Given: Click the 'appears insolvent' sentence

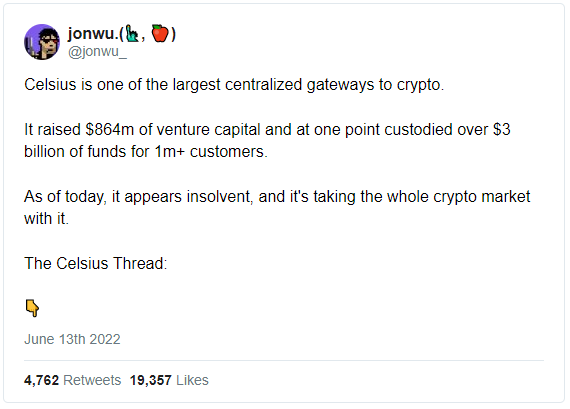Looking at the screenshot, I should pos(277,197).
